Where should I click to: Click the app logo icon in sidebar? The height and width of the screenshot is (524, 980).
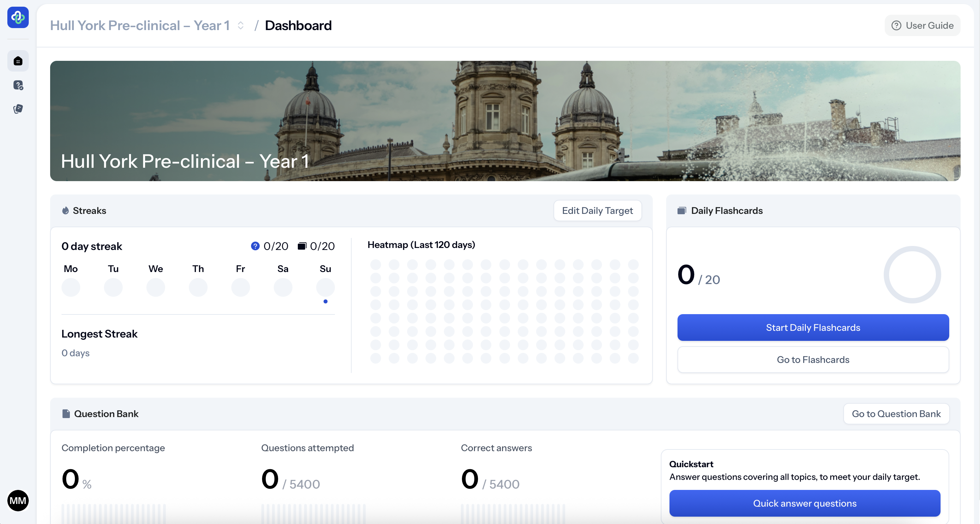18,17
